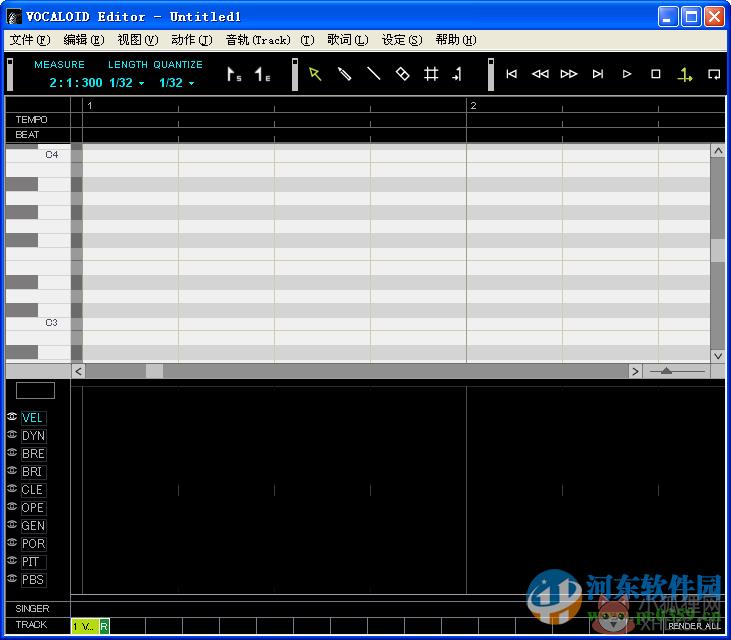Toggle BRI curve visibility eye

tap(13, 470)
